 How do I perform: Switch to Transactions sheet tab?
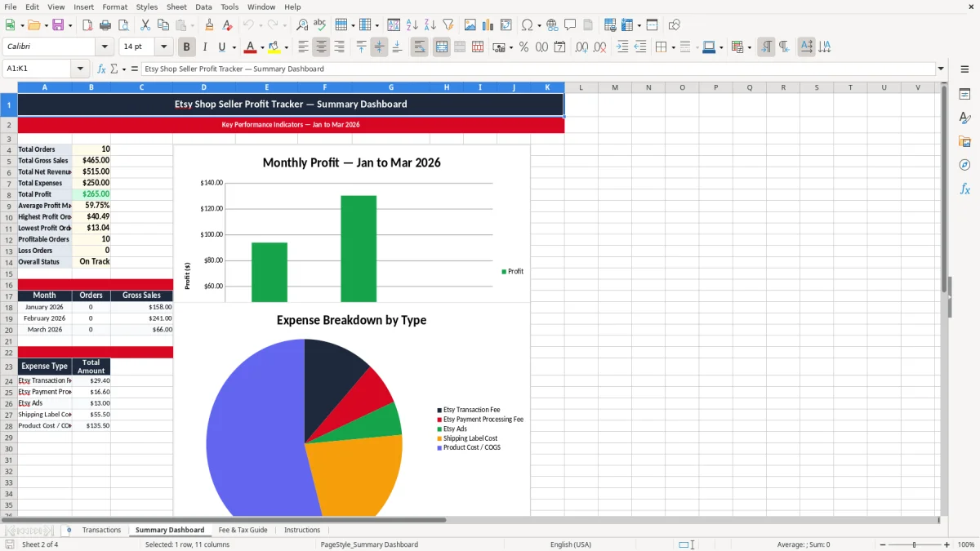pyautogui.click(x=101, y=531)
